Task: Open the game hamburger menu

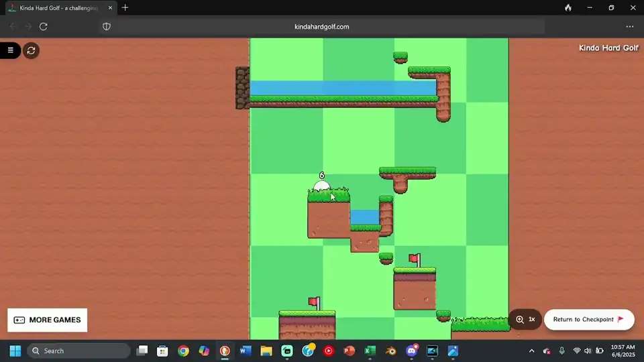Action: click(10, 50)
